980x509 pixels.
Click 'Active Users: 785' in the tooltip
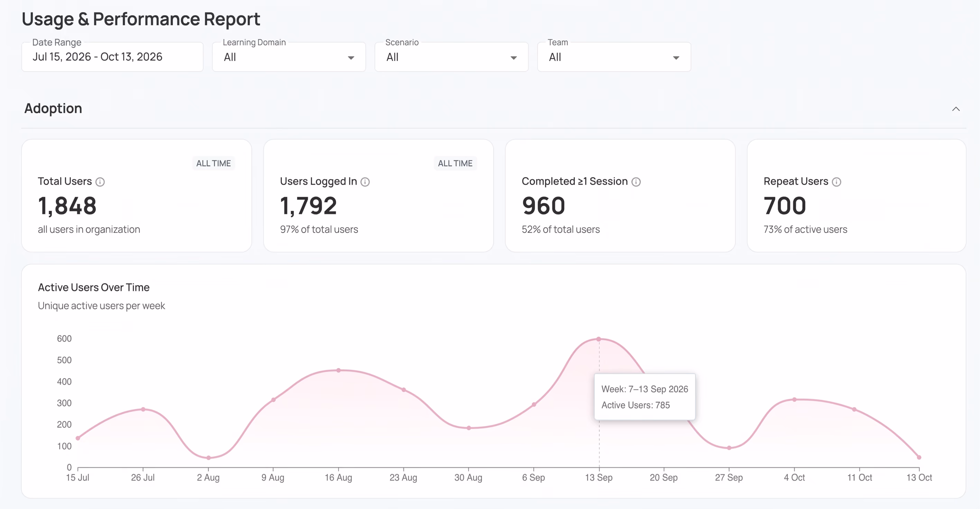(x=636, y=405)
